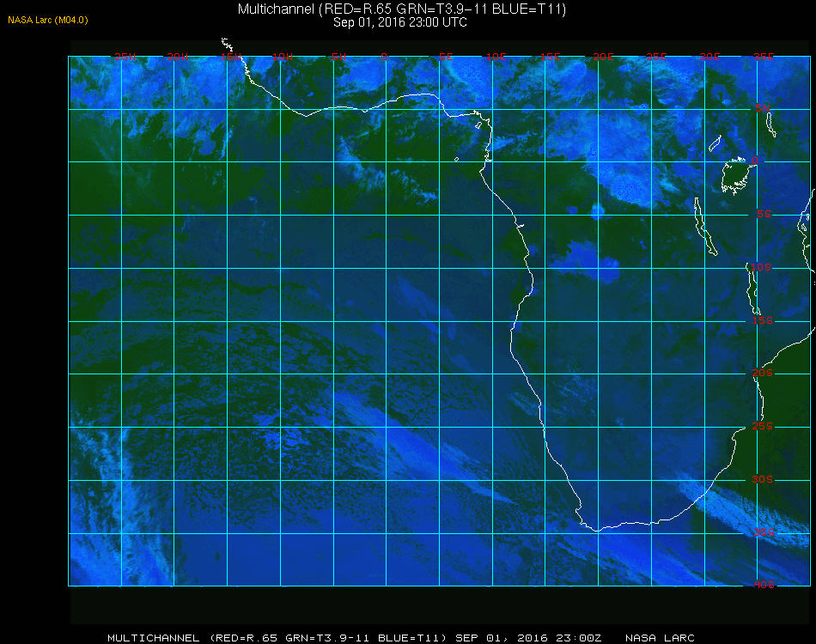Click the 25W longitude label
The image size is (816, 644).
point(125,57)
